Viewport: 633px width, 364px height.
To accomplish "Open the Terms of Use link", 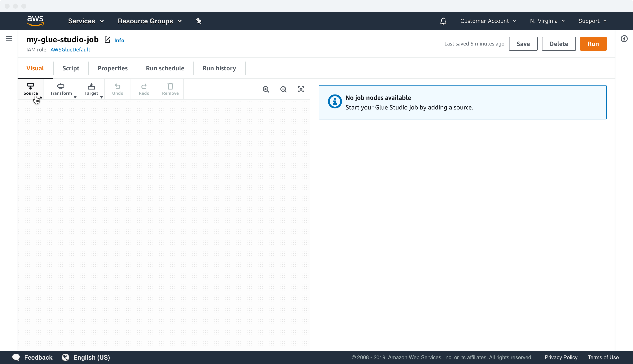I will coord(603,357).
